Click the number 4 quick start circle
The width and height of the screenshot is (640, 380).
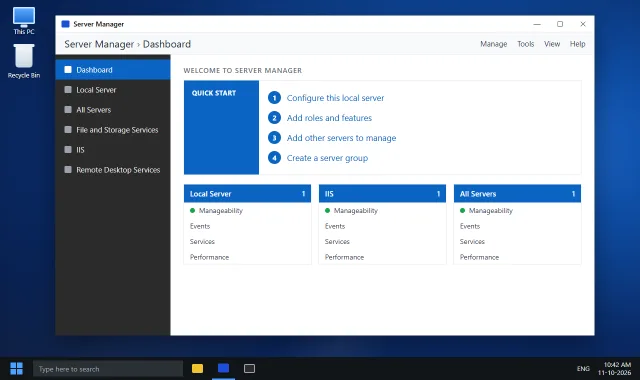tap(274, 158)
